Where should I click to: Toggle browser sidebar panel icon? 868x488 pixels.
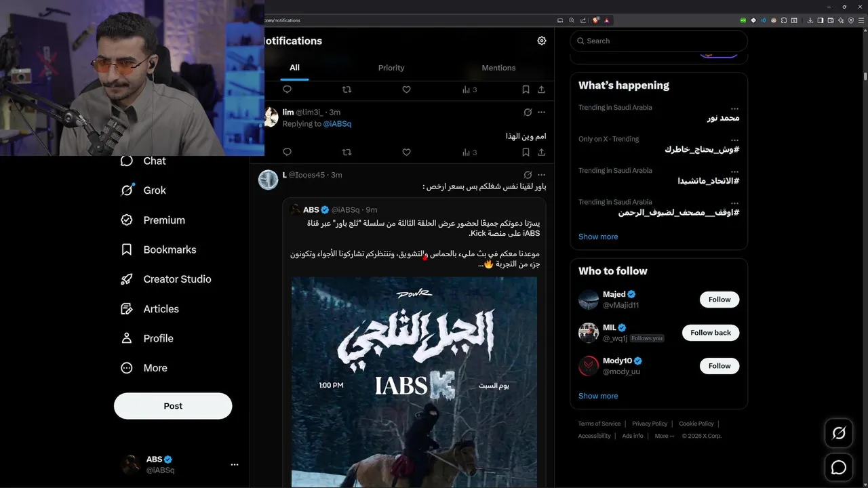pos(821,20)
